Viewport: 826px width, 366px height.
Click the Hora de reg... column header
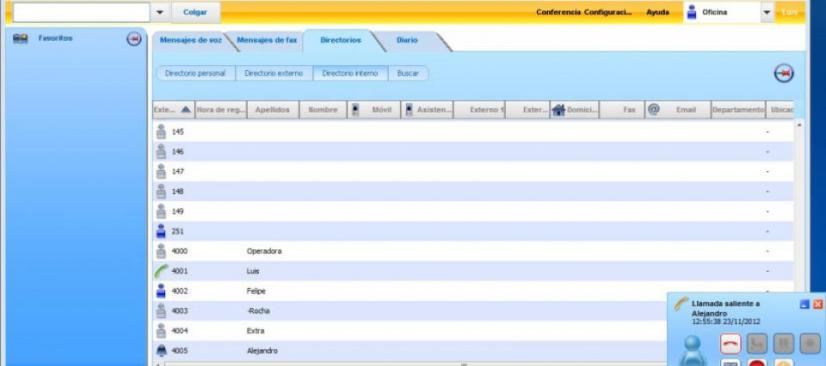[220, 110]
